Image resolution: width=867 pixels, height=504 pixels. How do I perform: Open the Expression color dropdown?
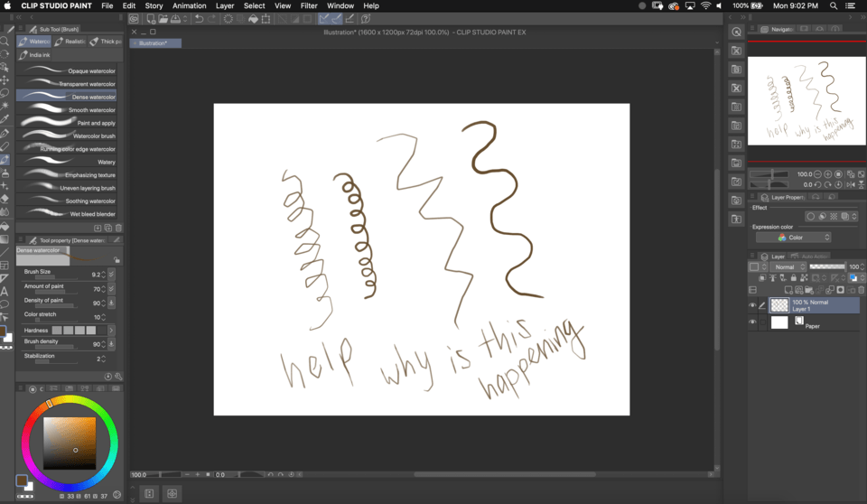tap(793, 238)
